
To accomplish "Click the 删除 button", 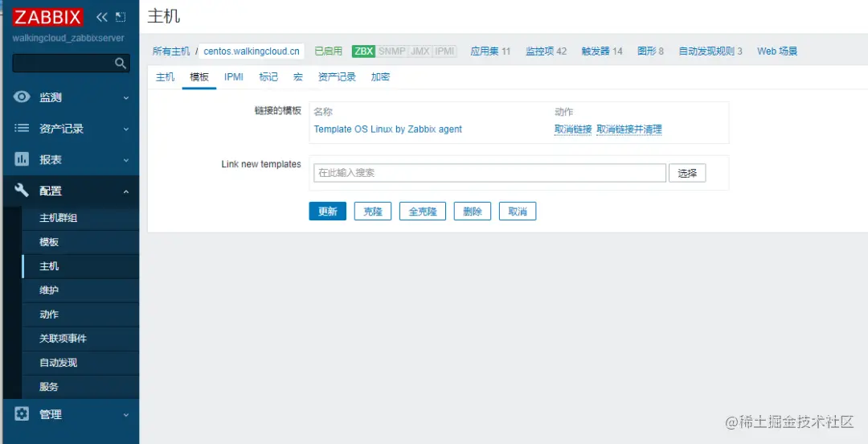I will [x=473, y=212].
